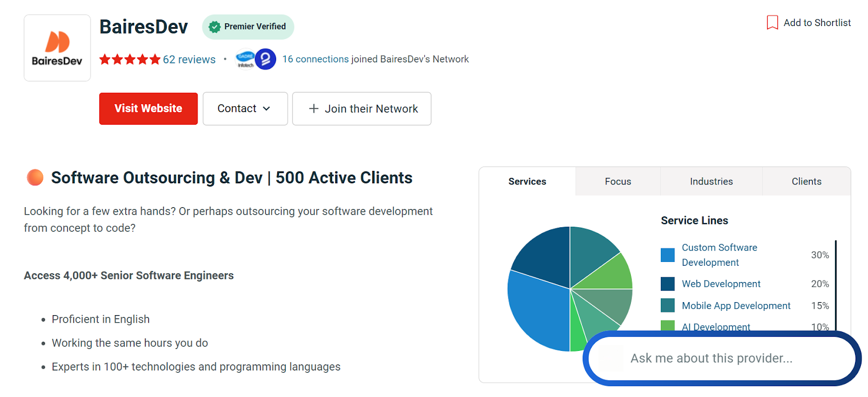Click the Experts in 100+ technologies bullet
868x397 pixels.
tap(196, 367)
